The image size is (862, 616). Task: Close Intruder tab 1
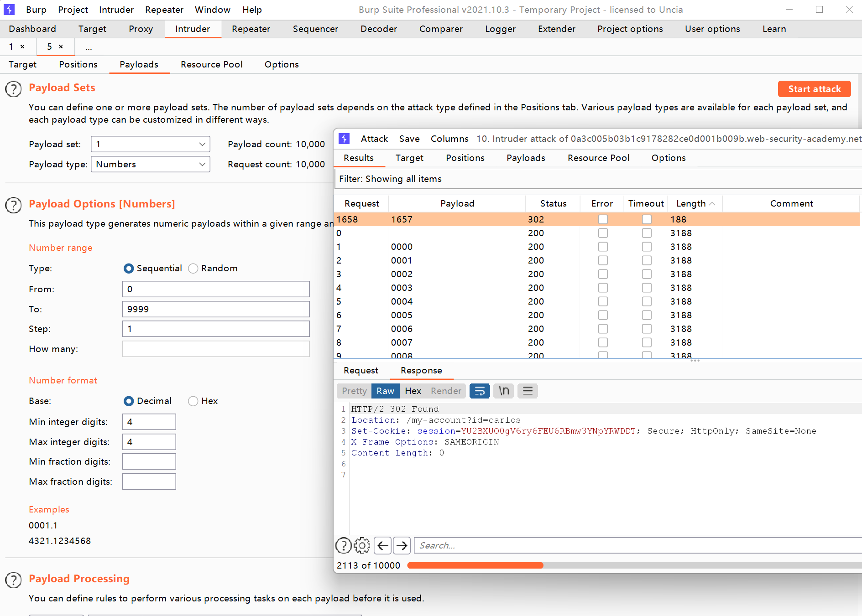pyautogui.click(x=22, y=47)
